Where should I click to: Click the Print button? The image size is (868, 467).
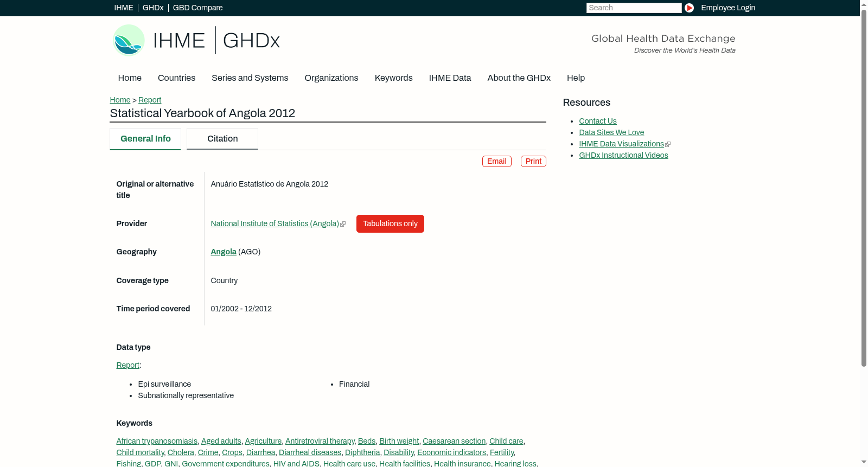533,161
